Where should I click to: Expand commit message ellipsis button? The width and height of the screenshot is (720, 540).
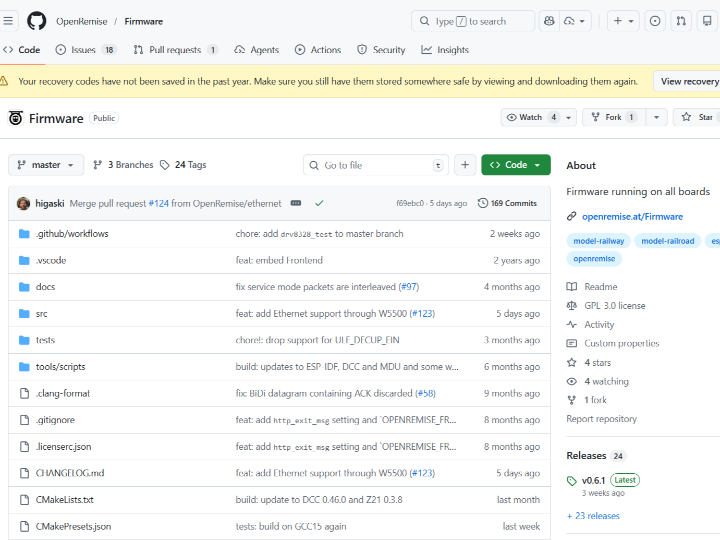pyautogui.click(x=296, y=203)
